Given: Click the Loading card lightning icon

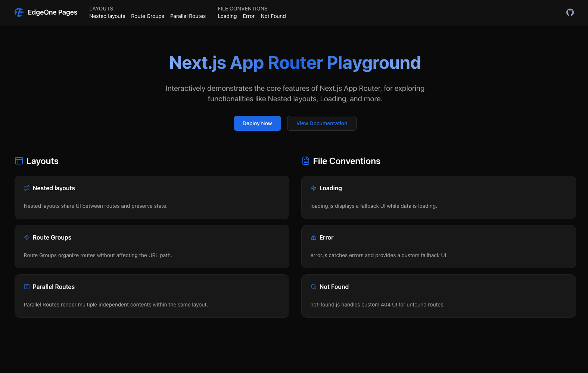Looking at the screenshot, I should [314, 188].
